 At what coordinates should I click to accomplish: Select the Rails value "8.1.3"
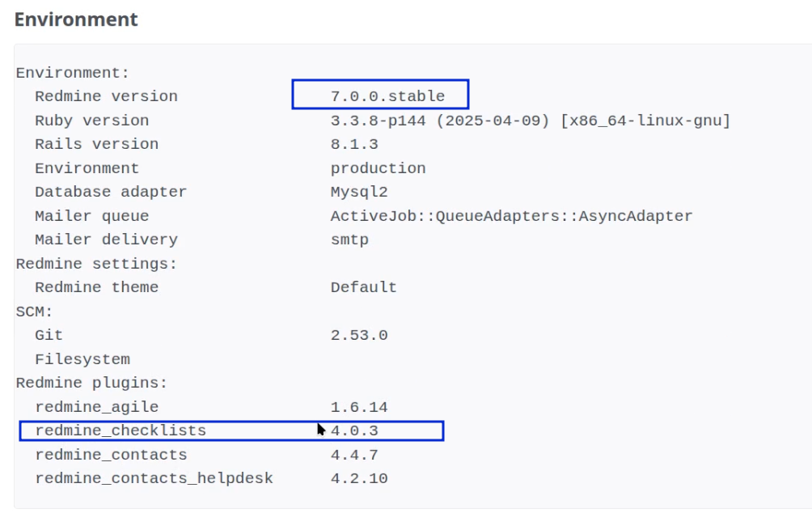point(354,144)
